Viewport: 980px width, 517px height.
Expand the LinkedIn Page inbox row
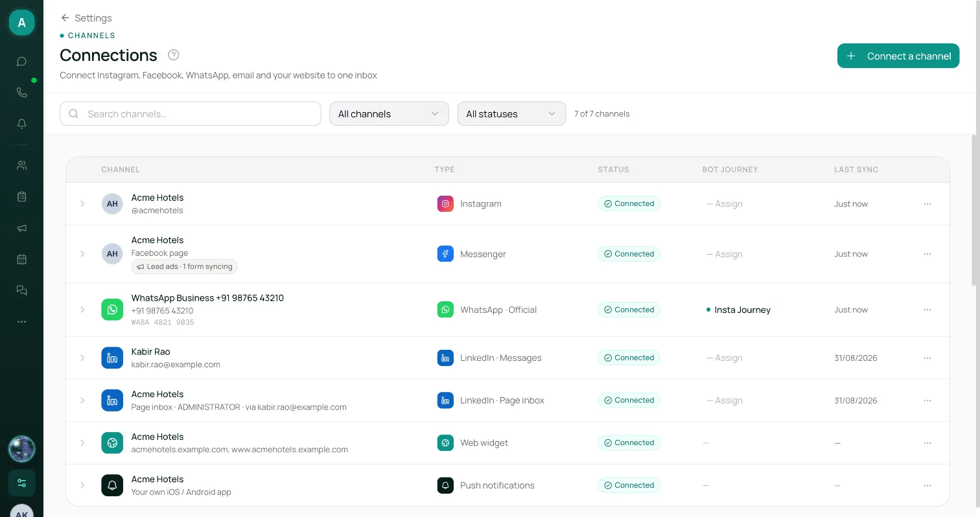coord(82,400)
